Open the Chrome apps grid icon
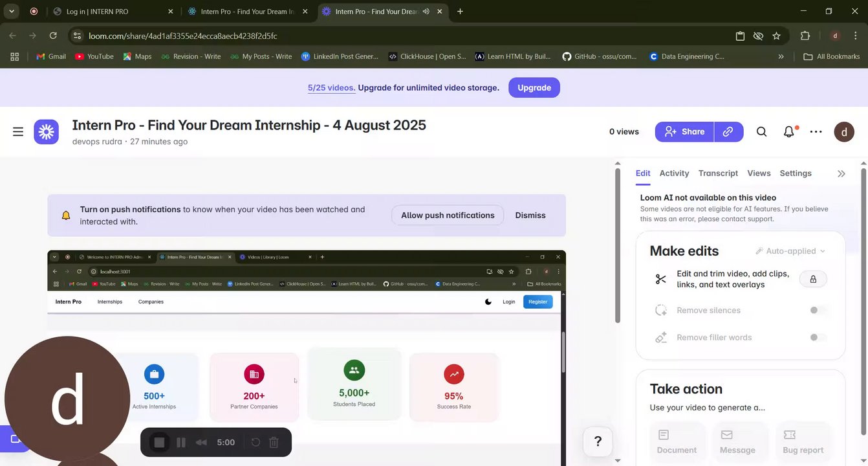 click(15, 56)
